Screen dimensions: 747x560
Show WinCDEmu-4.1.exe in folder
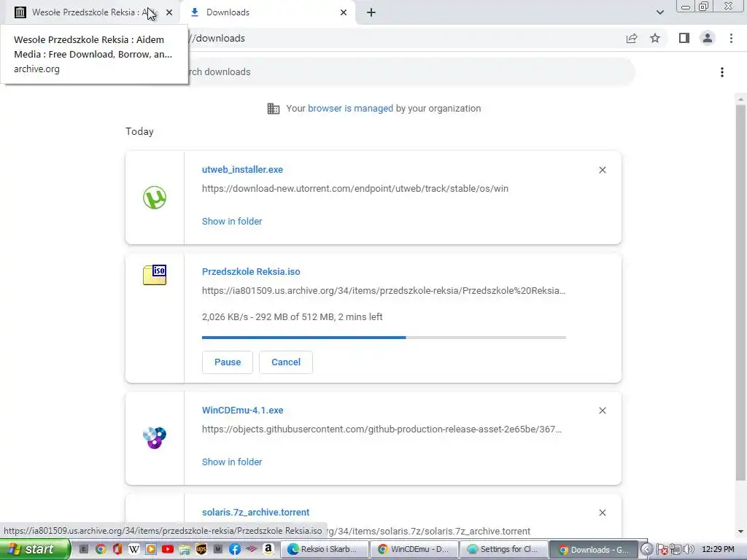point(232,462)
